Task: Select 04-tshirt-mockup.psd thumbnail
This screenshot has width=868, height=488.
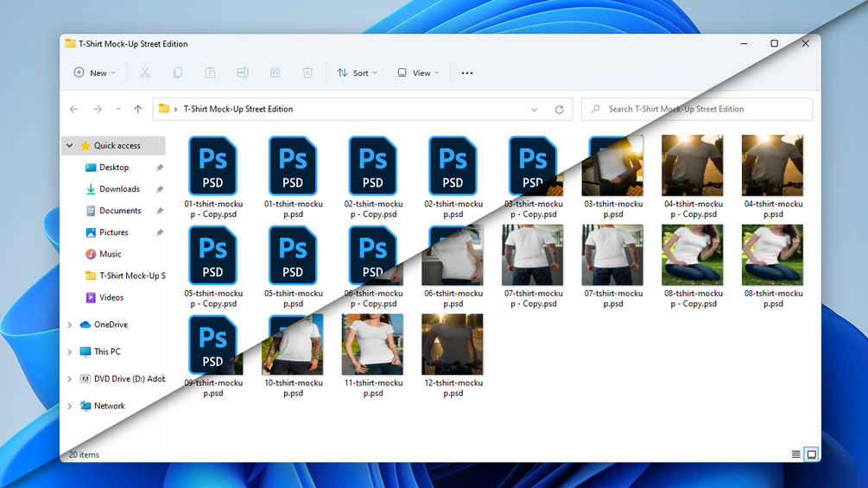Action: click(x=772, y=166)
